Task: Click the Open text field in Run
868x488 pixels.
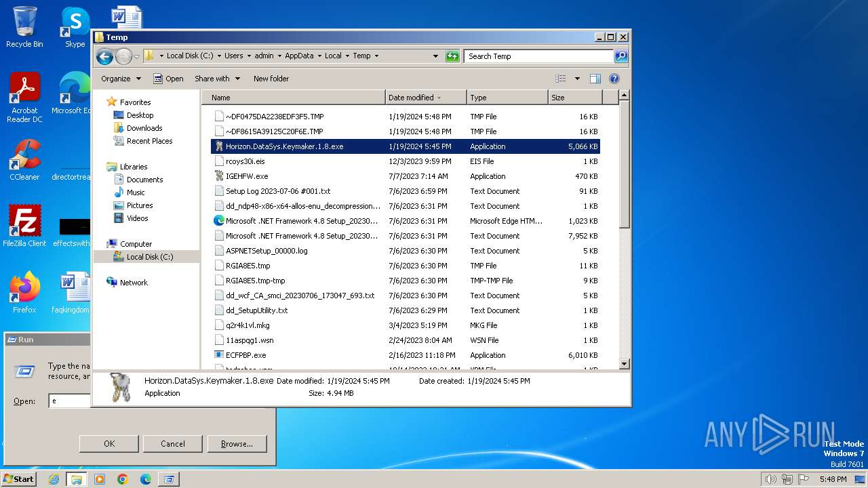Action: [71, 401]
